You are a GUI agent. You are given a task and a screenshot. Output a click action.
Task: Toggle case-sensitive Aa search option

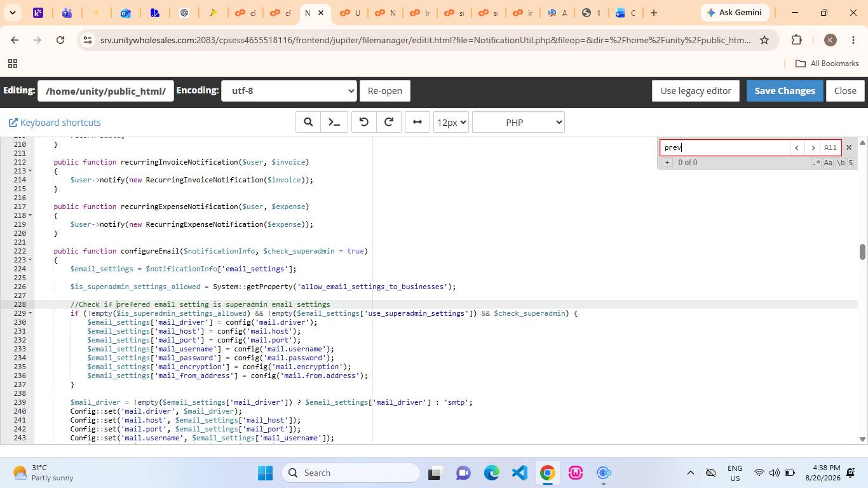(828, 163)
